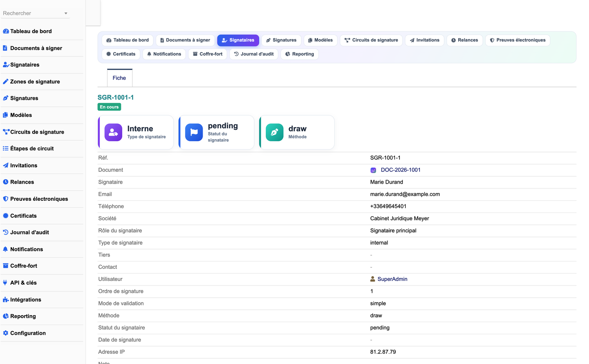Open the DOC-2026-1001 document link
The width and height of the screenshot is (589, 364).
pyautogui.click(x=401, y=170)
